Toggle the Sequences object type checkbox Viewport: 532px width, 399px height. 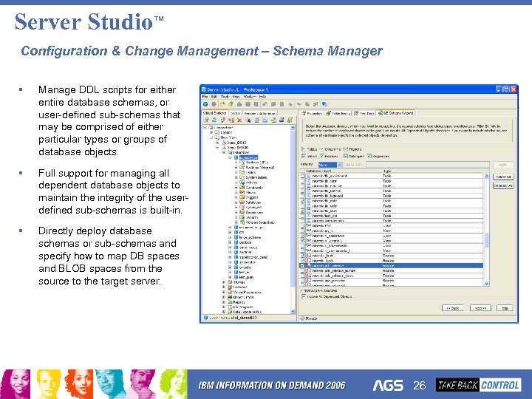point(369,156)
